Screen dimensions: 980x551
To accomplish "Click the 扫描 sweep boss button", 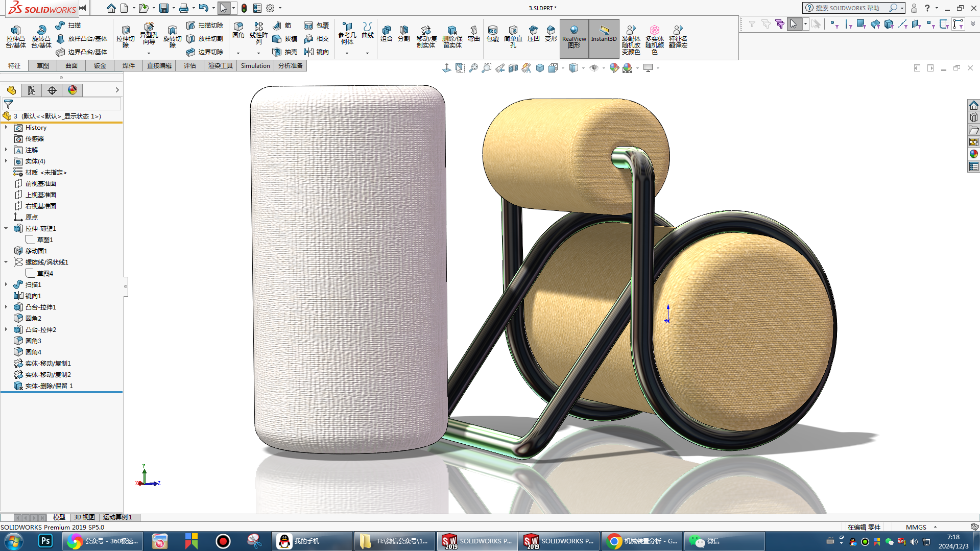I will [68, 25].
